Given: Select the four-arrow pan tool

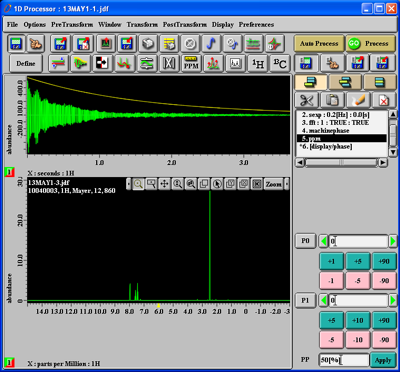Looking at the screenshot, I should tap(164, 184).
